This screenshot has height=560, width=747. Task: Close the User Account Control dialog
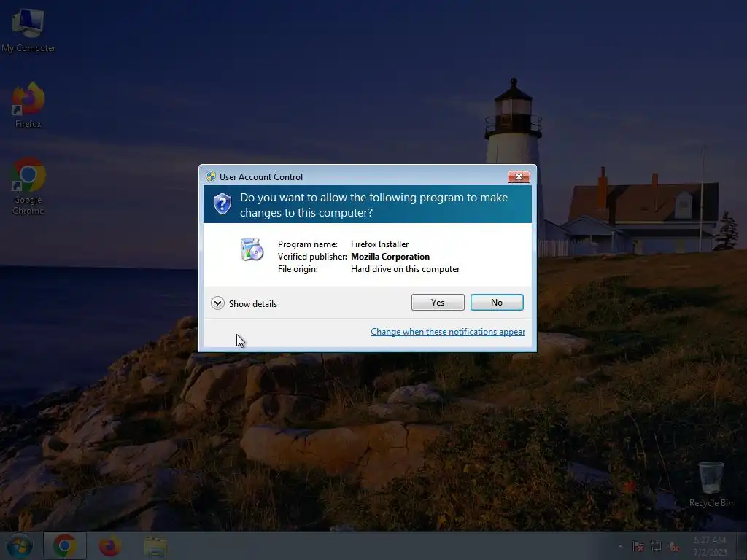tap(519, 176)
